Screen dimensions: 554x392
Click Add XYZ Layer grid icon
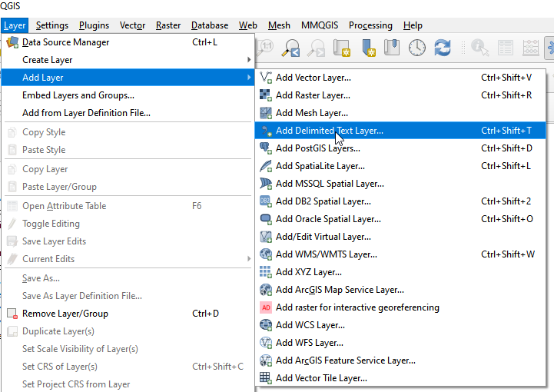tap(266, 272)
